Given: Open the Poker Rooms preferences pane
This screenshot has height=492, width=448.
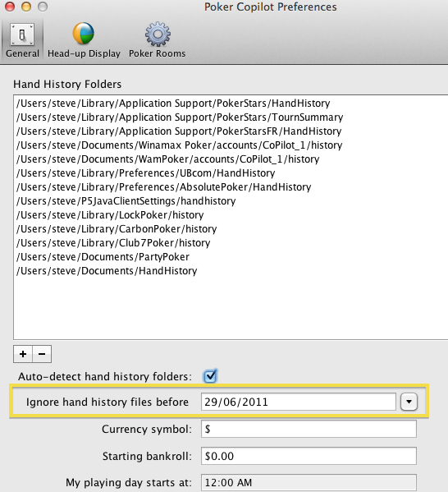Looking at the screenshot, I should (157, 41).
